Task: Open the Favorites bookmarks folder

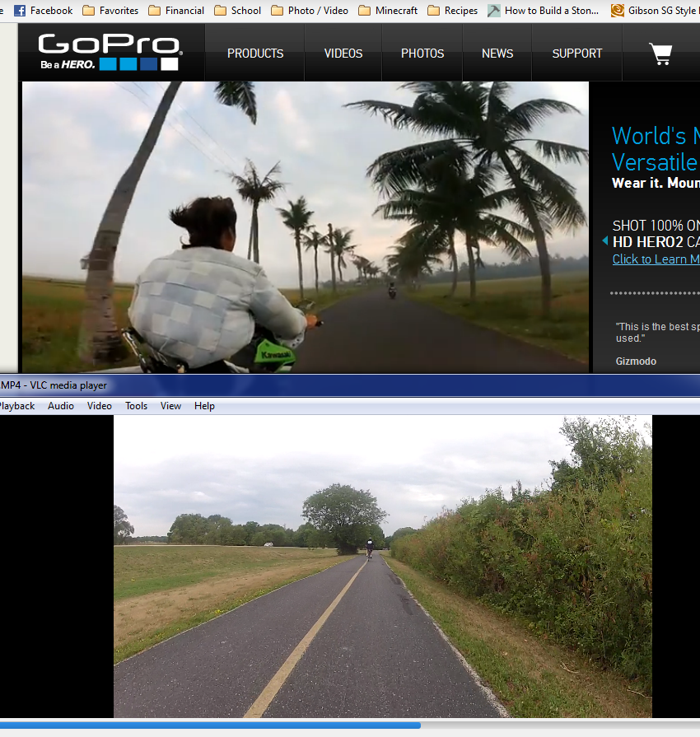Action: (x=110, y=11)
